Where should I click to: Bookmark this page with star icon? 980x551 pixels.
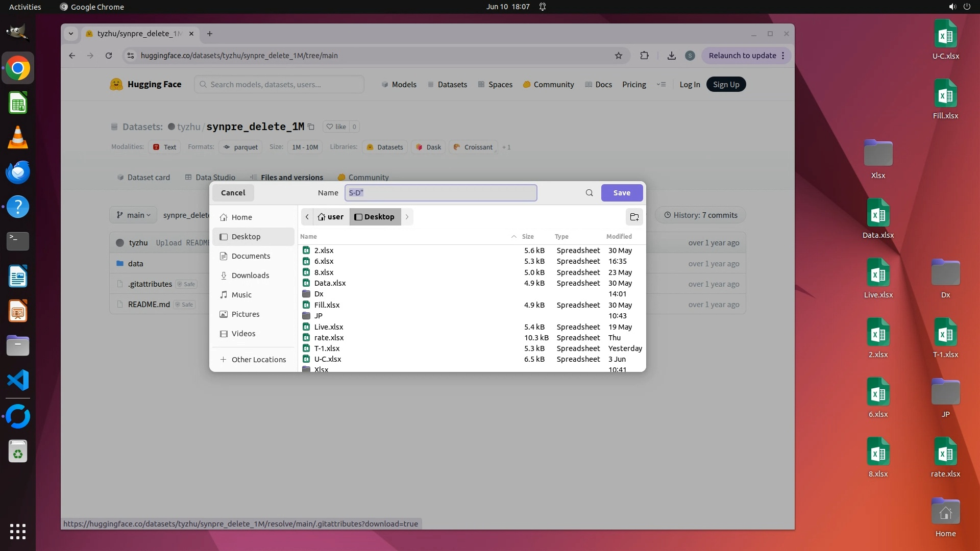(619, 56)
